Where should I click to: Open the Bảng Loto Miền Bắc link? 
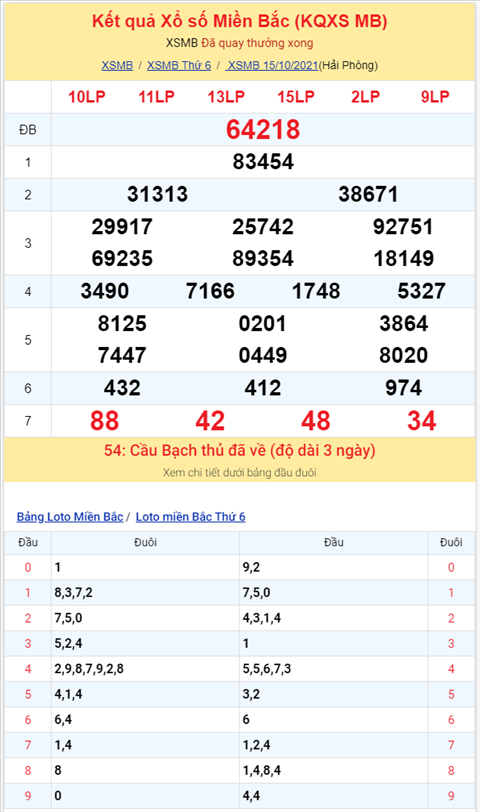[70, 517]
